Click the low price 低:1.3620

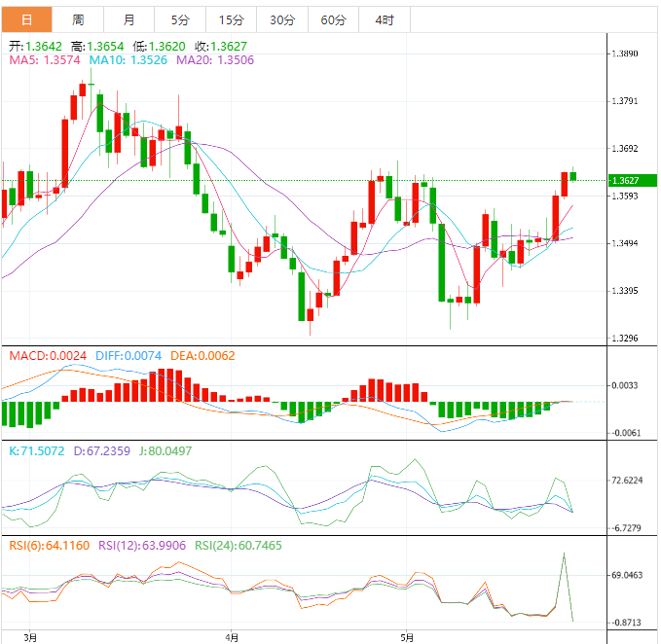click(159, 47)
